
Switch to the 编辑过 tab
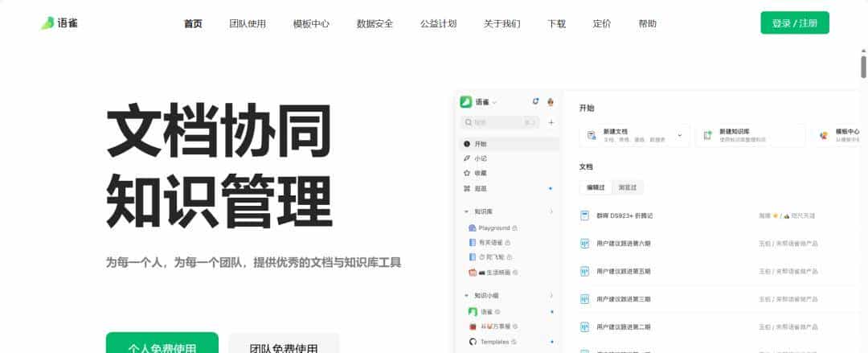pyautogui.click(x=596, y=187)
